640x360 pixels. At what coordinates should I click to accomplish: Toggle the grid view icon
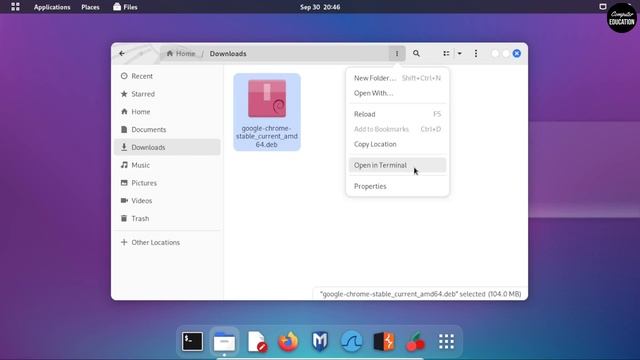446,53
